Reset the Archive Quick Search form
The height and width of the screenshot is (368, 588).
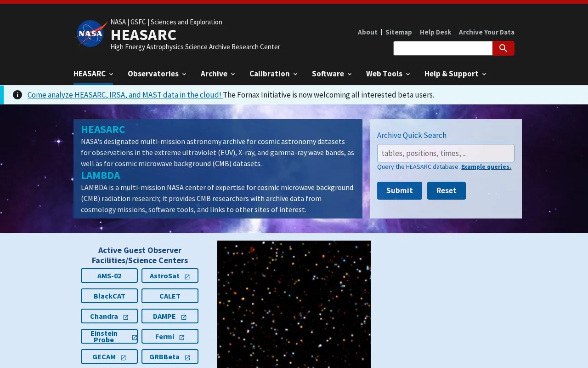447,190
